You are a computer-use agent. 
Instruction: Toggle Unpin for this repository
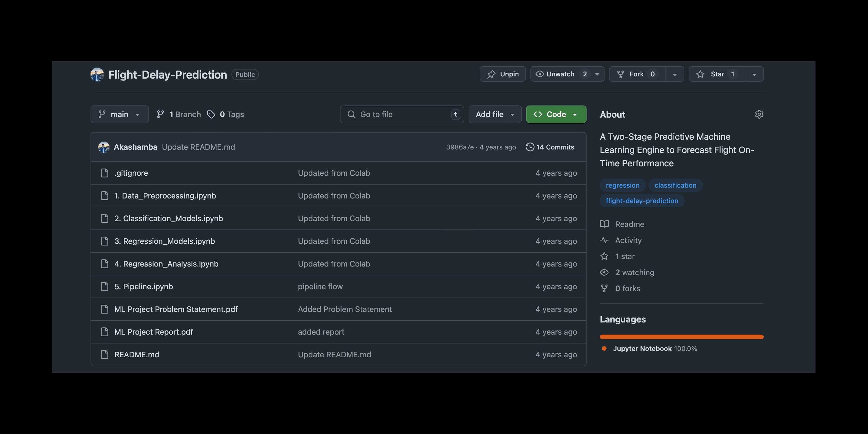(502, 74)
